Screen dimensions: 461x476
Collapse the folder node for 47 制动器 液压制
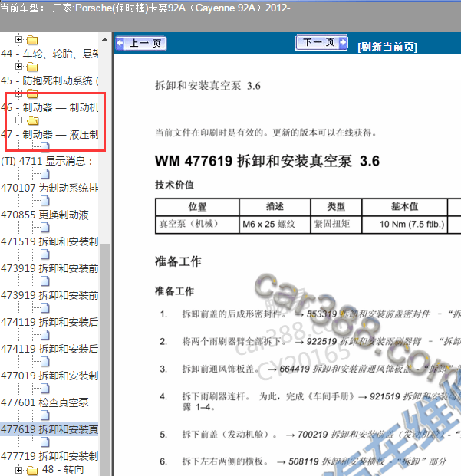click(19, 120)
